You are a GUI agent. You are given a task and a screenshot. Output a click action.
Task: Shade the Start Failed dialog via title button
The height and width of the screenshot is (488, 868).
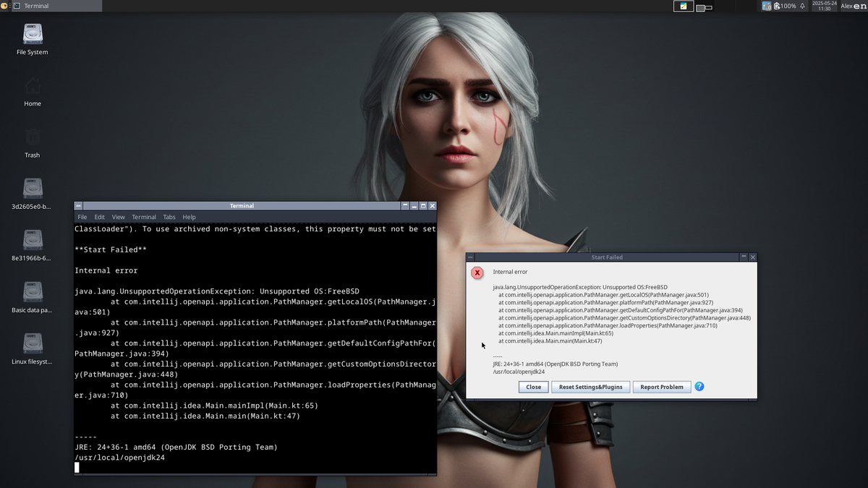744,257
